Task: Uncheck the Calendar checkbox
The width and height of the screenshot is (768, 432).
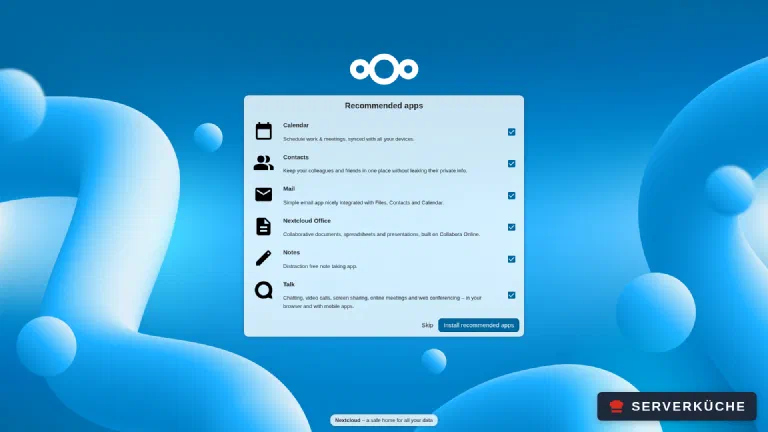Action: 511,132
